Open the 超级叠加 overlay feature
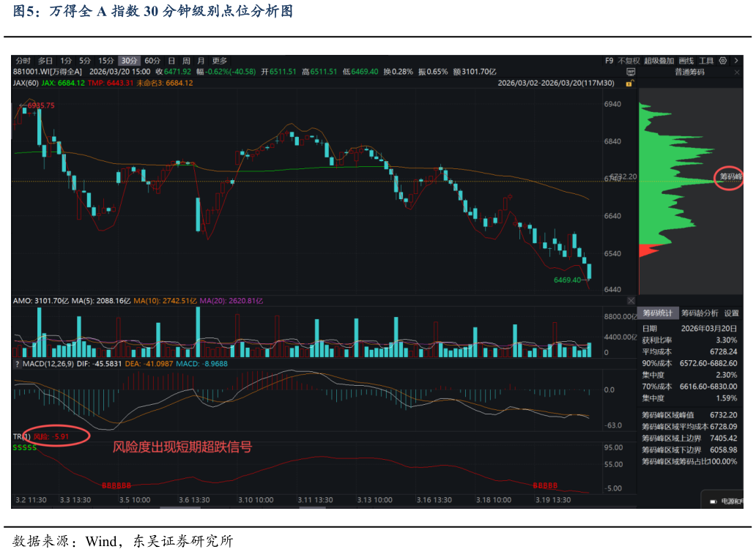This screenshot has height=552, width=756. (x=659, y=60)
